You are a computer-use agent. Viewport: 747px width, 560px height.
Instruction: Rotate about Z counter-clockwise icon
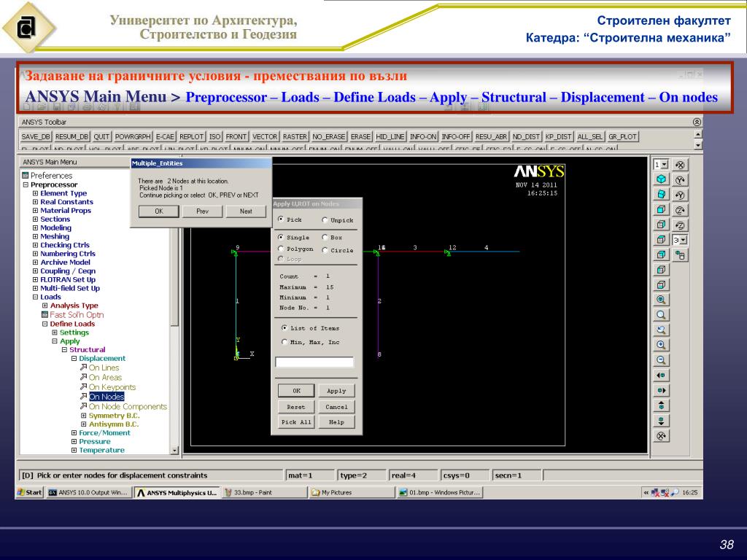[681, 225]
